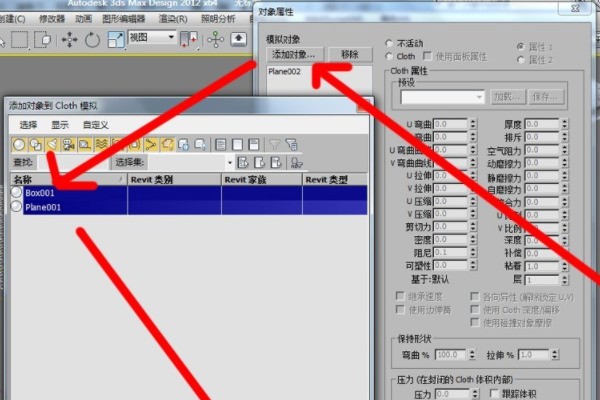Open the 显示 menu in Cloth dialog
The image size is (600, 400).
pos(59,125)
